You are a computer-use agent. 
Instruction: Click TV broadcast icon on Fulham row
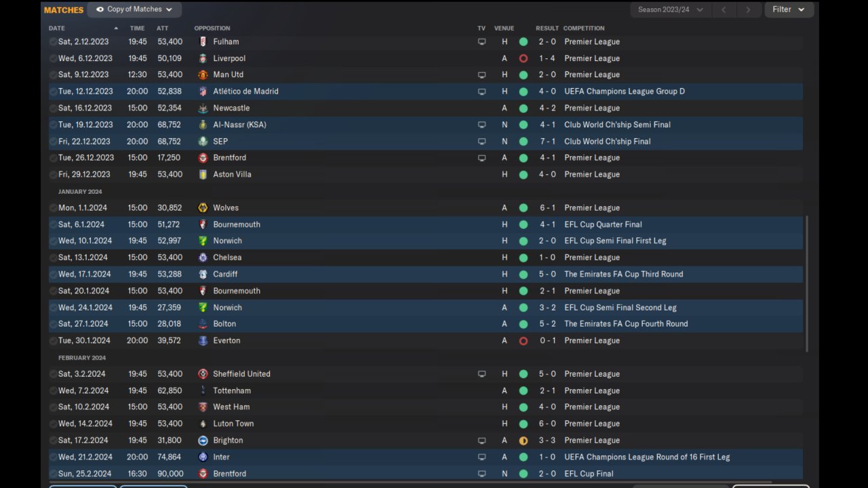tap(481, 42)
